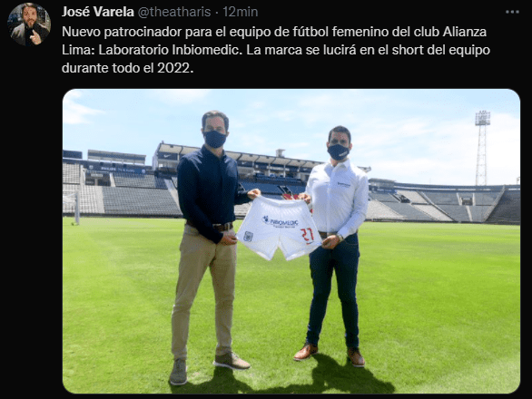Click José Varela's profile avatar
The image size is (532, 399).
click(29, 24)
